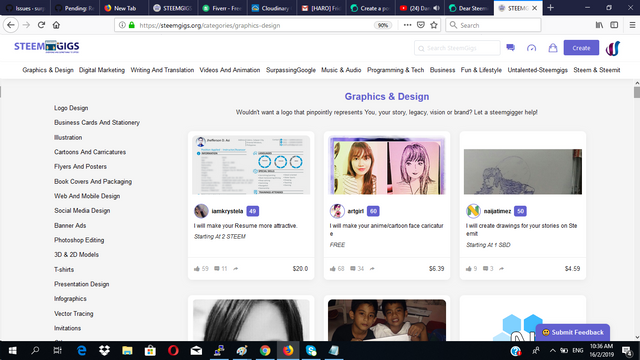640x360 pixels.
Task: Click the Search SteemGigs field
Action: point(457,48)
